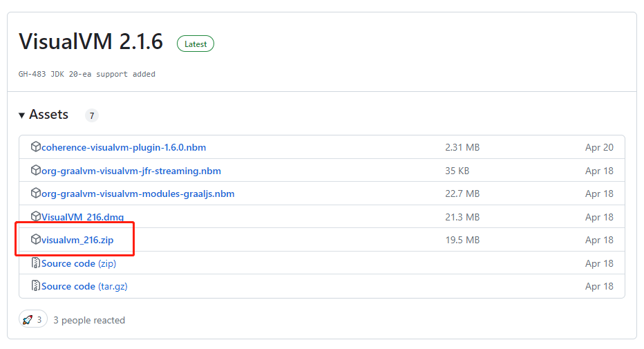Image resolution: width=644 pixels, height=349 pixels.
Task: Click the Apr 18 date in visualvm_216.zip row
Action: pyautogui.click(x=599, y=240)
